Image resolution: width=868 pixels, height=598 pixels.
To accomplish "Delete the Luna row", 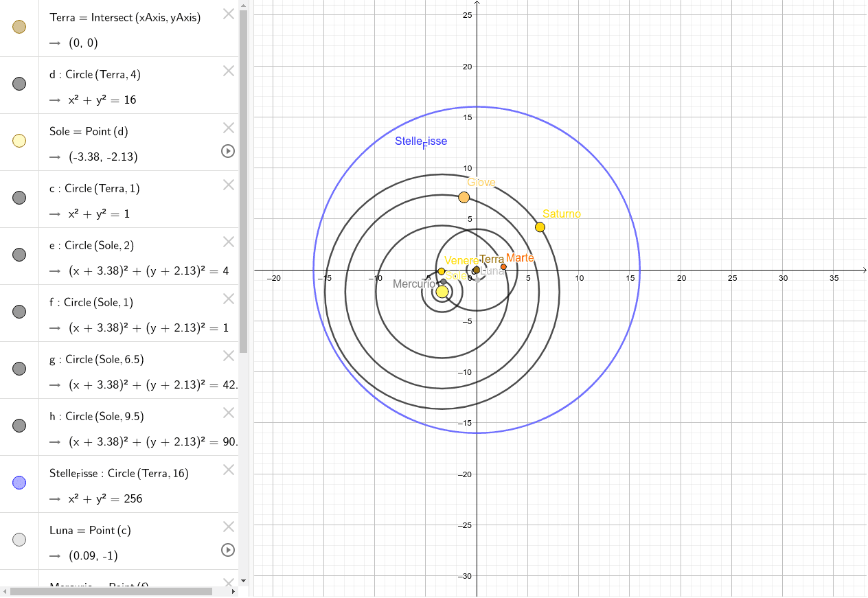I will click(x=229, y=527).
